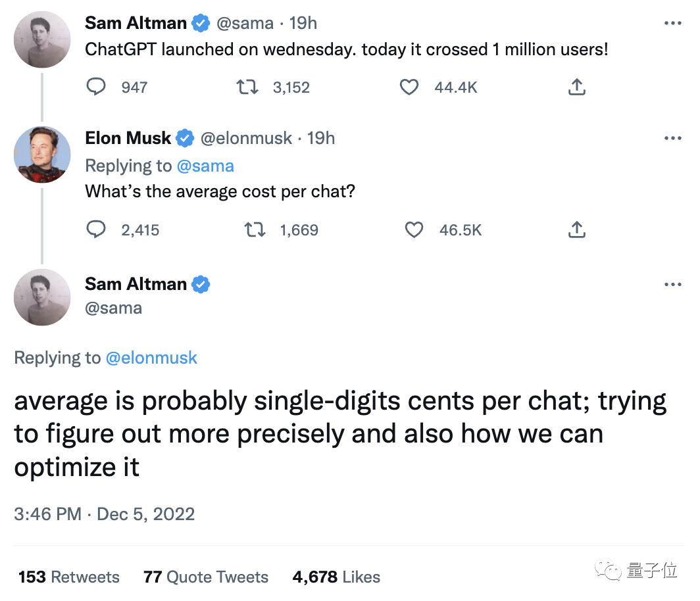Open the @elonmusk link in Replying to
Viewport: 700px width, 601px height.
click(x=151, y=358)
